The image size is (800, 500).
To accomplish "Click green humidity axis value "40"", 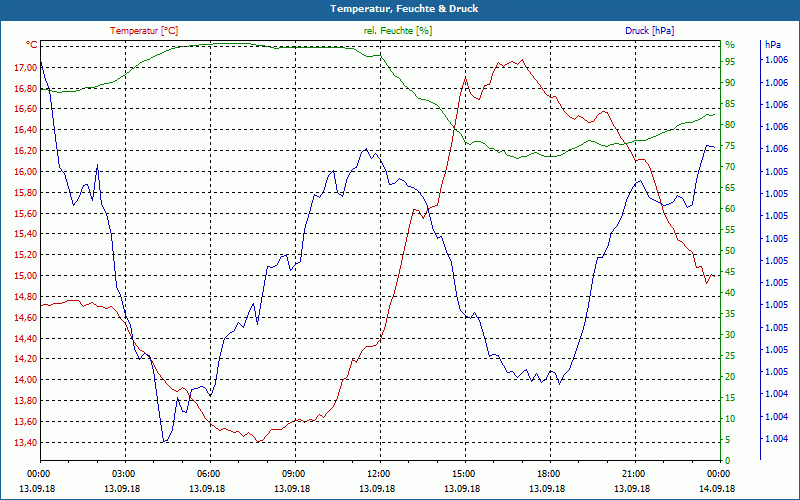I will 730,293.
